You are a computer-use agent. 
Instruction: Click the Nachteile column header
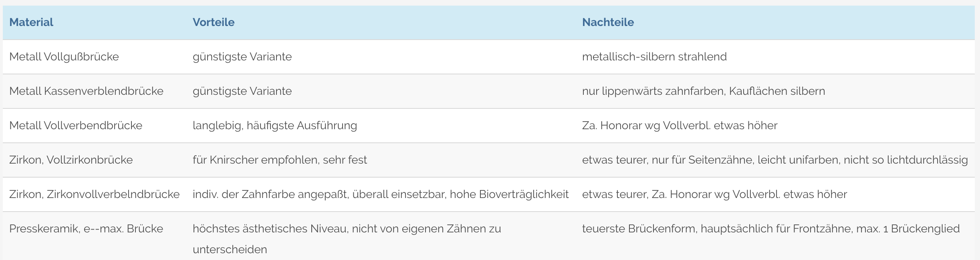point(608,22)
